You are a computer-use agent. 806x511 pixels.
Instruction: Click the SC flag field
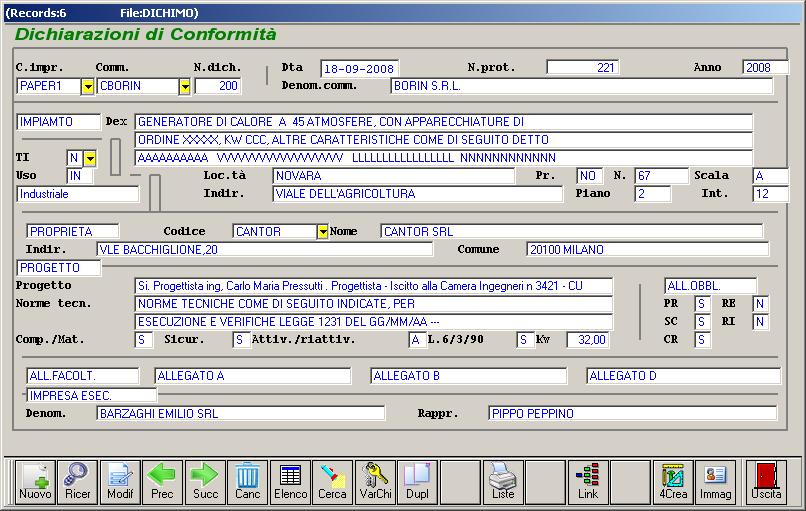coord(703,322)
